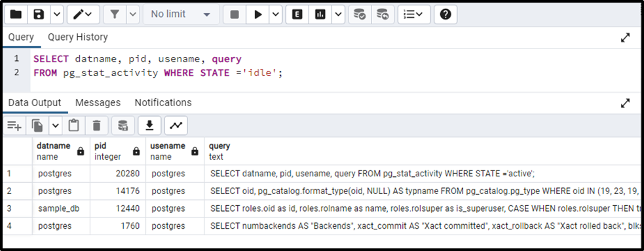The height and width of the screenshot is (251, 644).
Task: Select result row number 2
Action: 18,191
